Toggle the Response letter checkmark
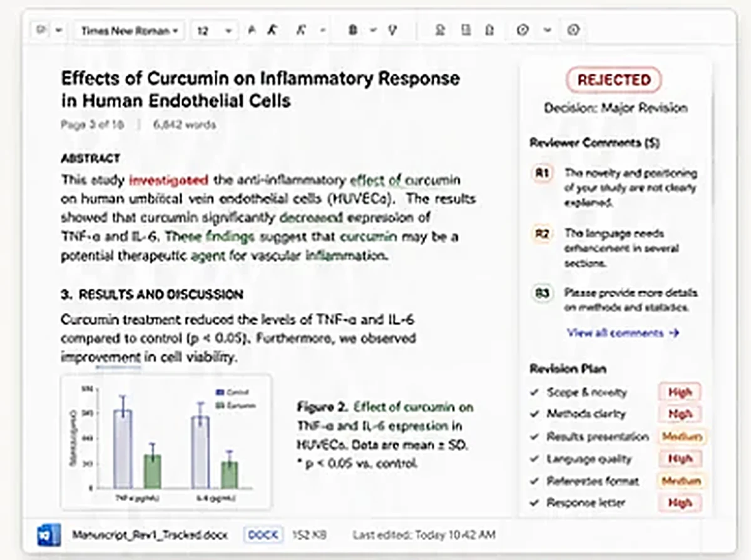751x560 pixels. [534, 502]
